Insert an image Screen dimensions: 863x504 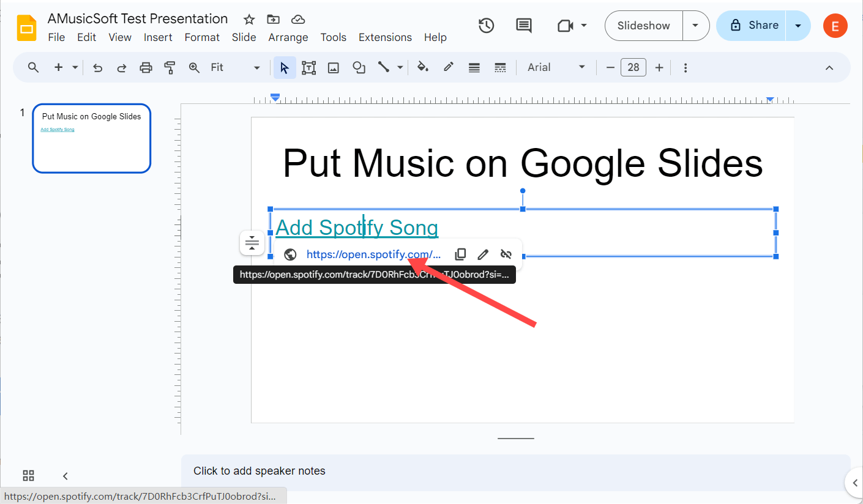coord(334,67)
